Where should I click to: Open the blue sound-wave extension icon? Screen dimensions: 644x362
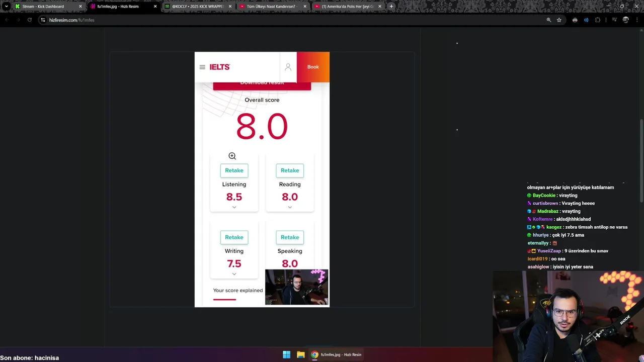[586, 20]
